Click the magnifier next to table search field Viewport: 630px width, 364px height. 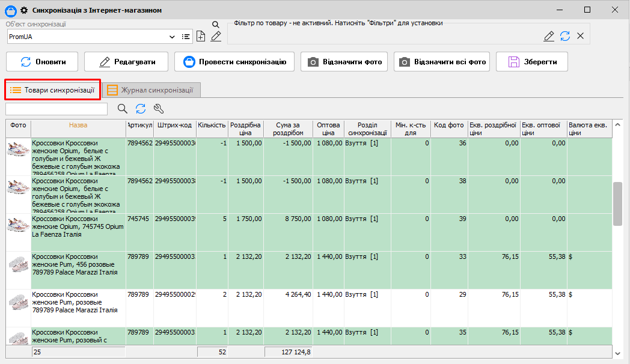tap(123, 109)
